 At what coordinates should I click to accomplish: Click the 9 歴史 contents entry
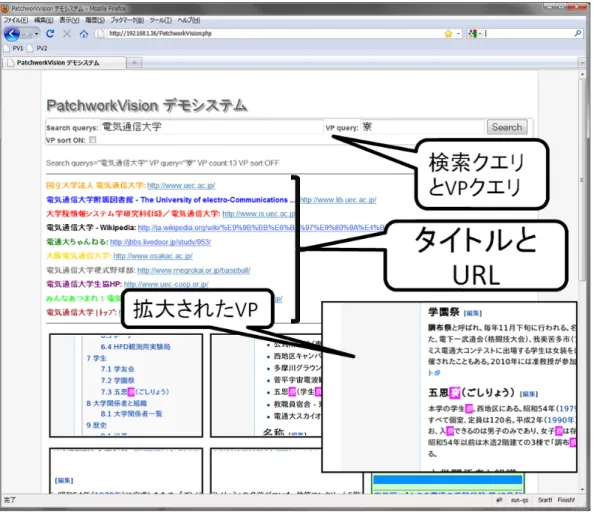(x=96, y=426)
